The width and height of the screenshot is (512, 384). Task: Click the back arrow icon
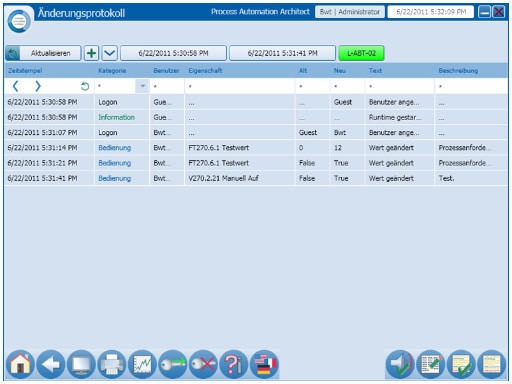pos(51,364)
